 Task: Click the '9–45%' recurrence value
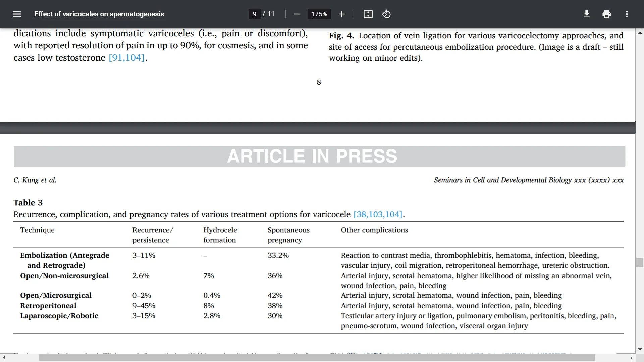click(x=144, y=306)
